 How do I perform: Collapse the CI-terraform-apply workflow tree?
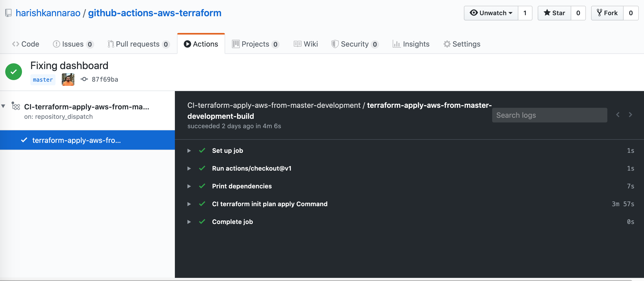(3, 106)
